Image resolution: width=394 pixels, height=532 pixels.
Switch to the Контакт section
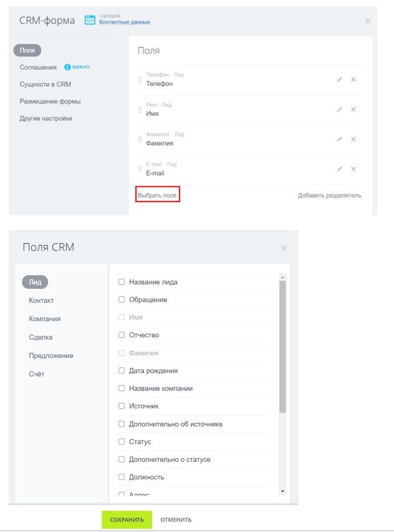coord(41,301)
